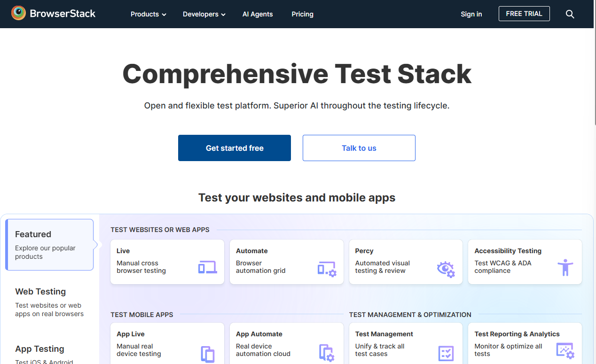Screen dimensions: 596x364
Task: Click the Get started free button
Action: [x=234, y=147]
